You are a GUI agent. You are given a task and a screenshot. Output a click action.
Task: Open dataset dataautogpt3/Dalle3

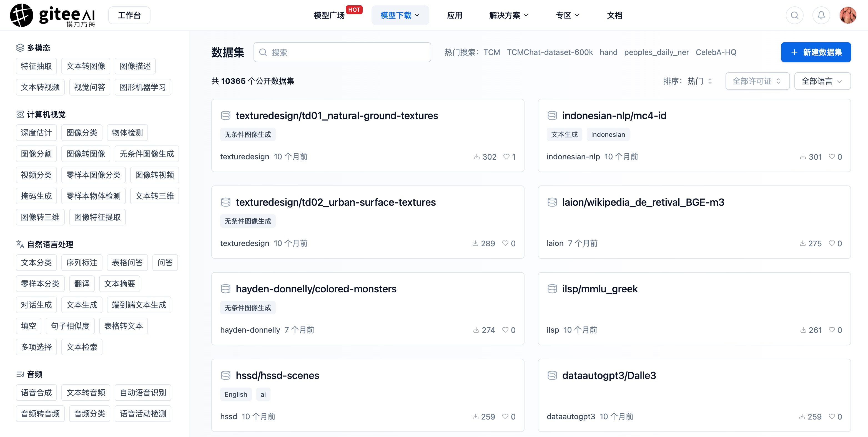(x=609, y=375)
